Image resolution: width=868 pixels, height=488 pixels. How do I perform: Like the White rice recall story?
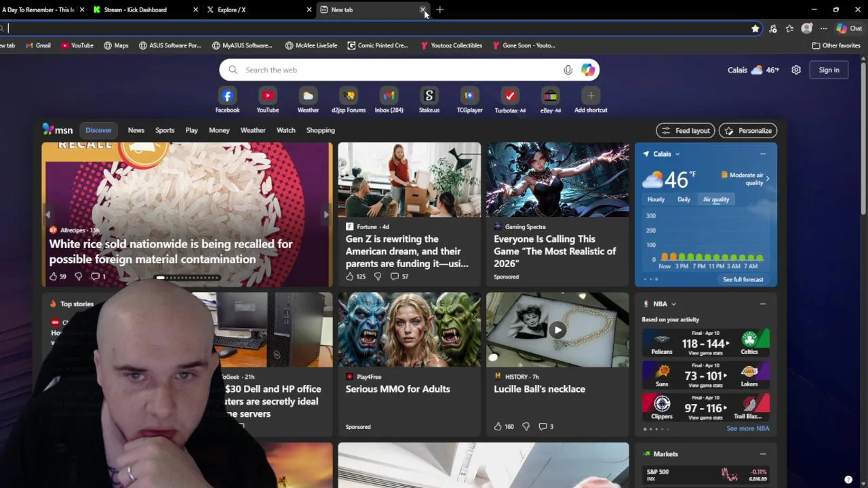tap(54, 277)
